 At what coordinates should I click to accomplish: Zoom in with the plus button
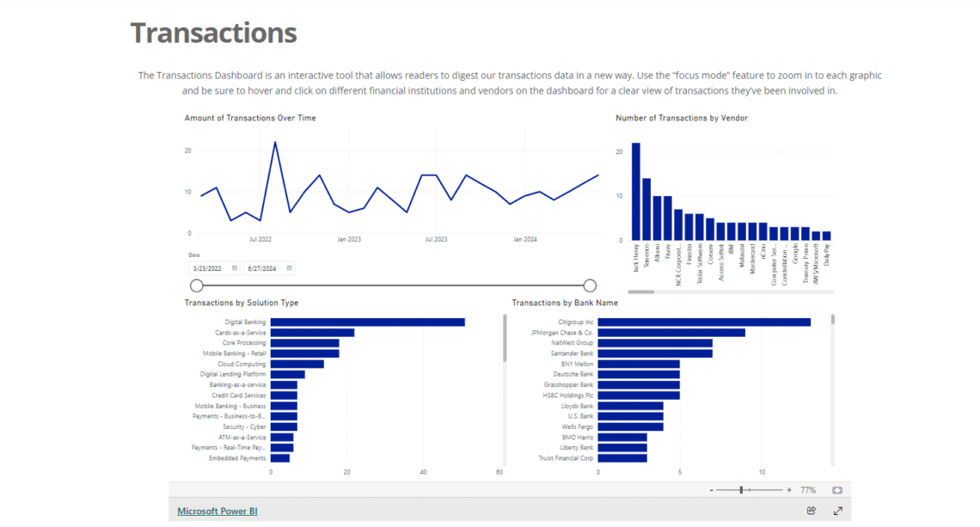[x=789, y=490]
